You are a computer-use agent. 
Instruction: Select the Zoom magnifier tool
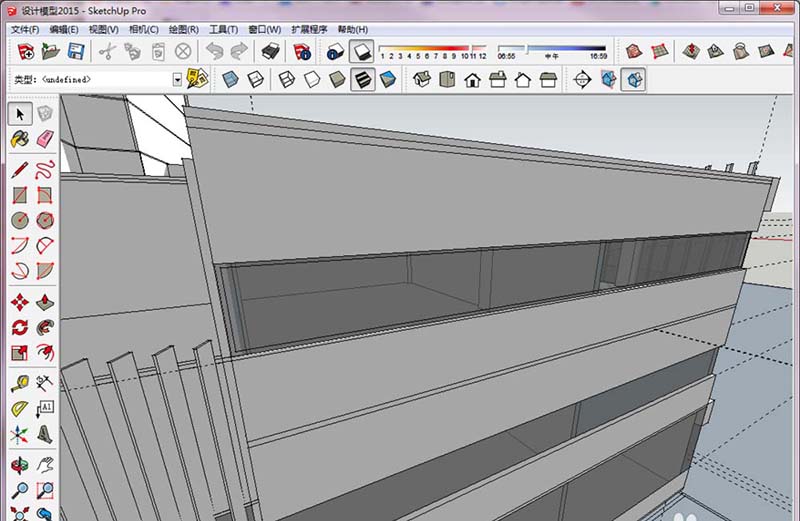coord(20,490)
